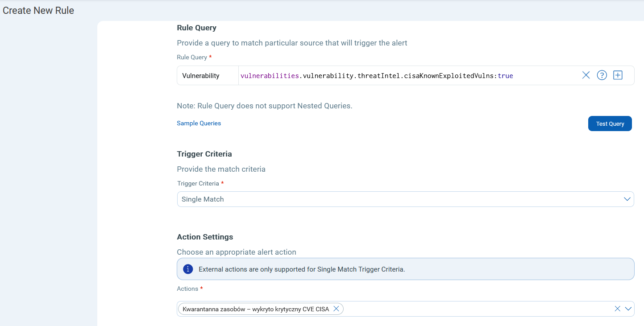
Task: Click the Nested Queries note text
Action: [x=264, y=106]
